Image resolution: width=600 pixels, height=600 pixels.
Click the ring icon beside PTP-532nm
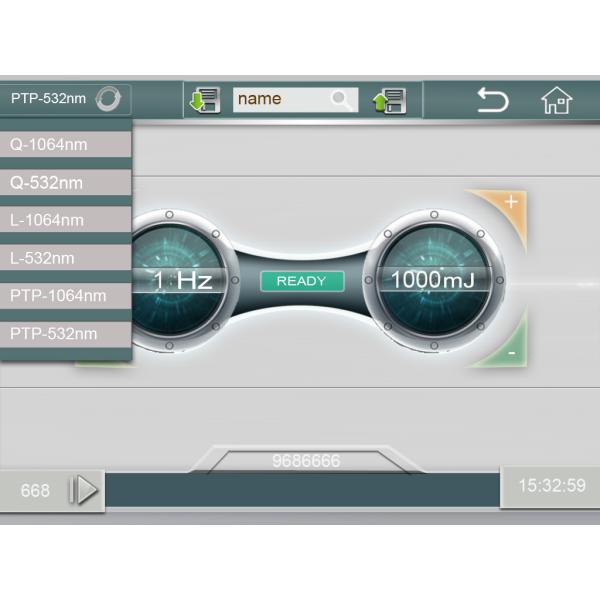tap(109, 99)
